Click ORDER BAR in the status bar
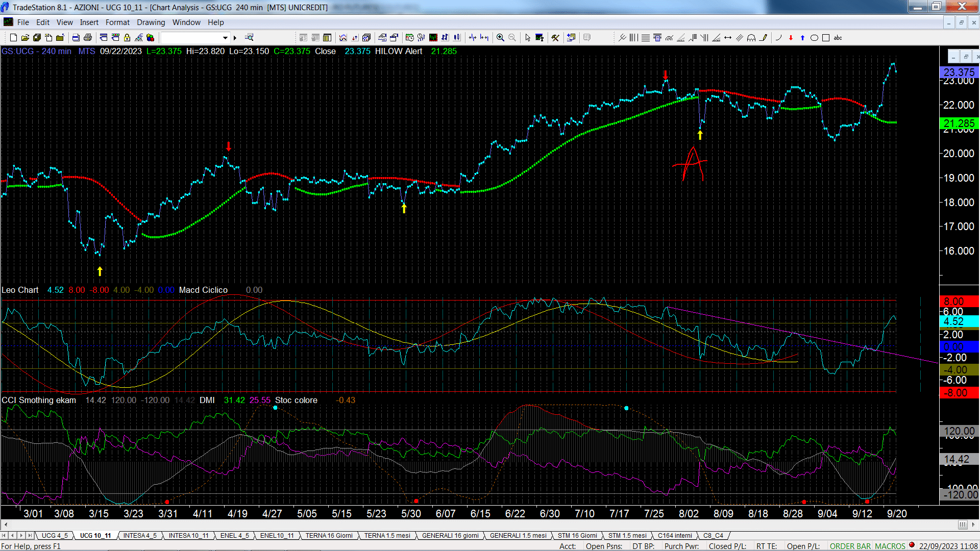 pos(850,546)
